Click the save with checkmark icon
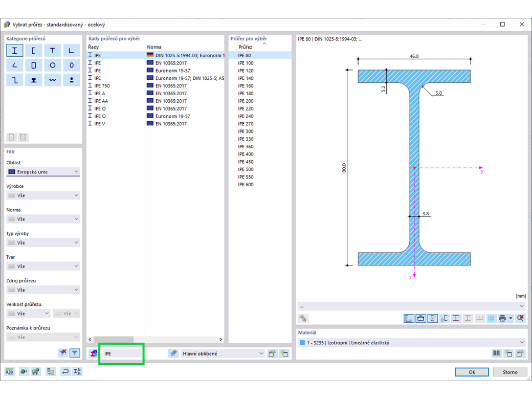Screen dimensions: 532x399 [36, 371]
